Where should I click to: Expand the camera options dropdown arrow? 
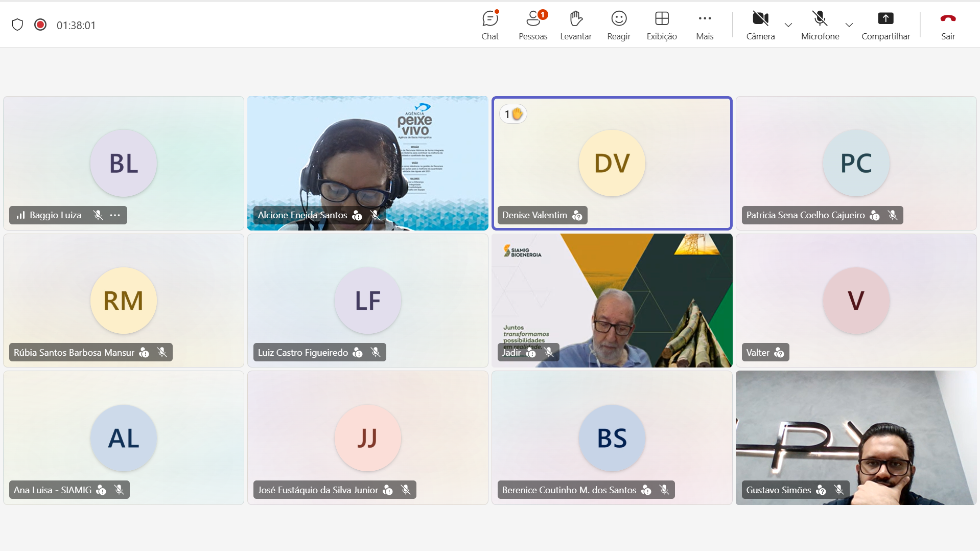pos(788,25)
